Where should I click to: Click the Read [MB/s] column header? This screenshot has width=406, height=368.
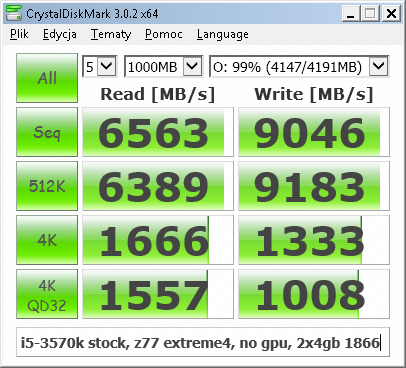[158, 94]
